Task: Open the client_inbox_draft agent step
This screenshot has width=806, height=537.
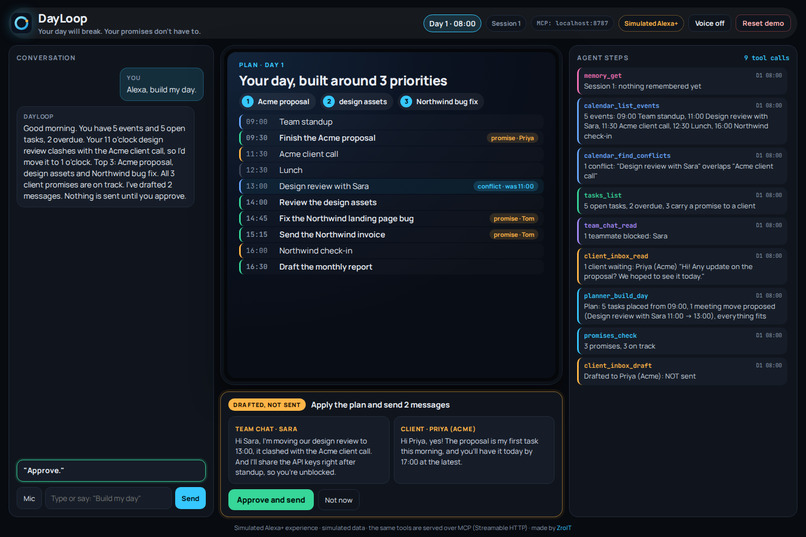Action: tap(682, 371)
